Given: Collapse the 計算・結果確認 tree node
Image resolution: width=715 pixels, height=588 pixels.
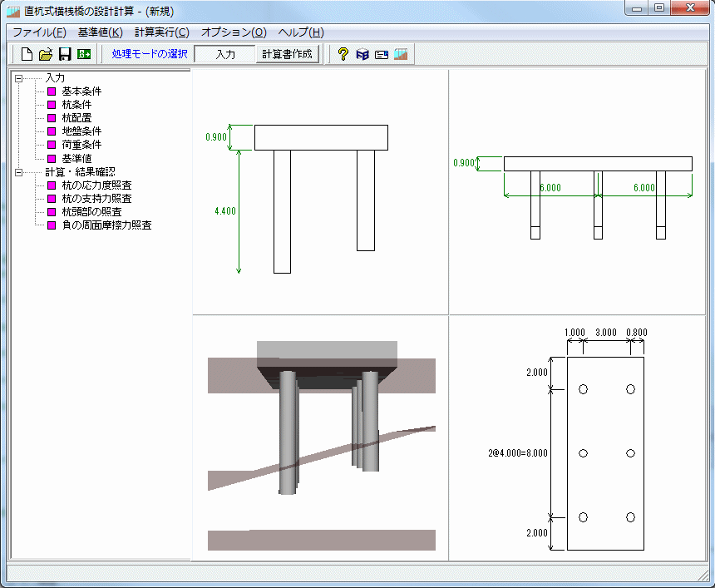Looking at the screenshot, I should (x=18, y=172).
